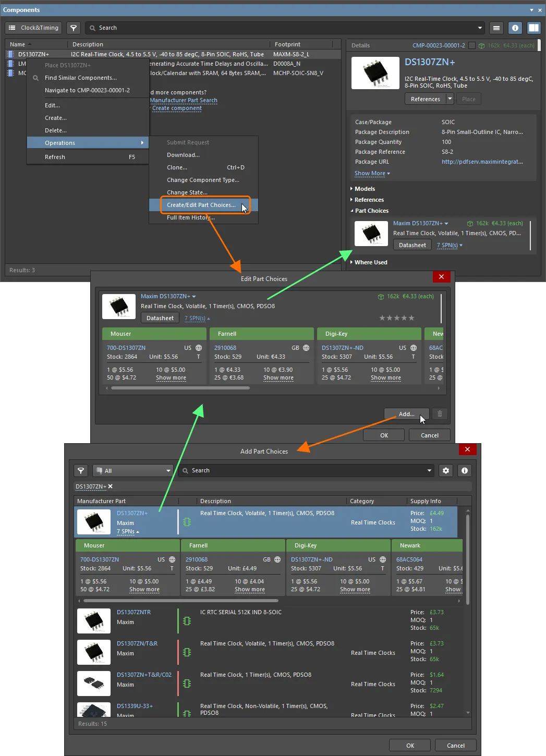The image size is (546, 756).
Task: Click the schematic symbol icon beside DS1307ZNTR
Action: tap(186, 621)
